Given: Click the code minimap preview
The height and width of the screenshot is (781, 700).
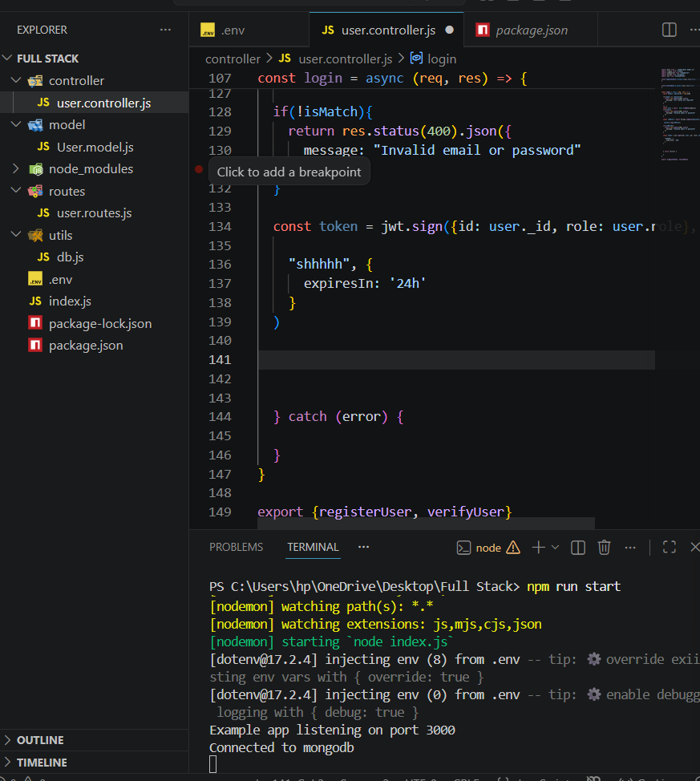Looking at the screenshot, I should (x=678, y=112).
